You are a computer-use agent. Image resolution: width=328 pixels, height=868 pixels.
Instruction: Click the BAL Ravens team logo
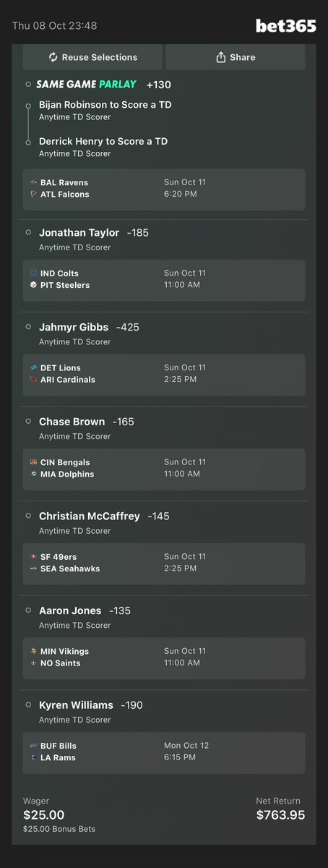33,183
